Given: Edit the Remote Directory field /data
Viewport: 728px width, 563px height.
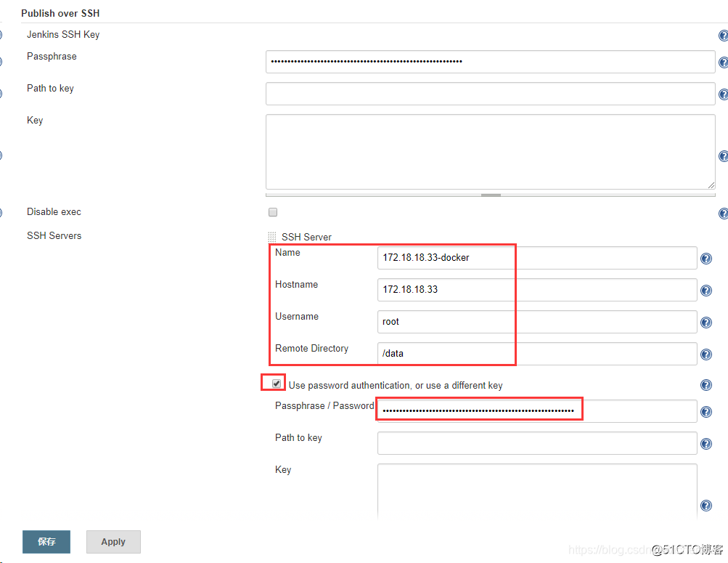Looking at the screenshot, I should pos(537,354).
